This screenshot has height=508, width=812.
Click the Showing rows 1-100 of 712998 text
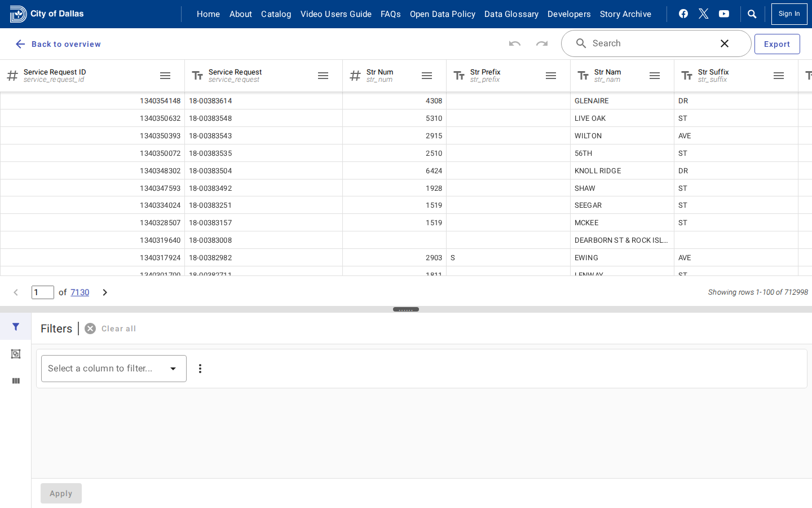click(758, 292)
